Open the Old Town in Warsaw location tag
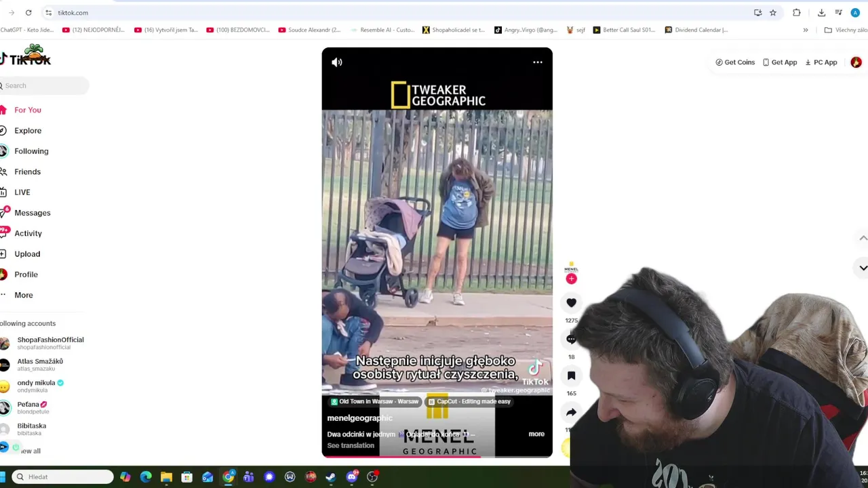Image resolution: width=868 pixels, height=488 pixels. [374, 401]
